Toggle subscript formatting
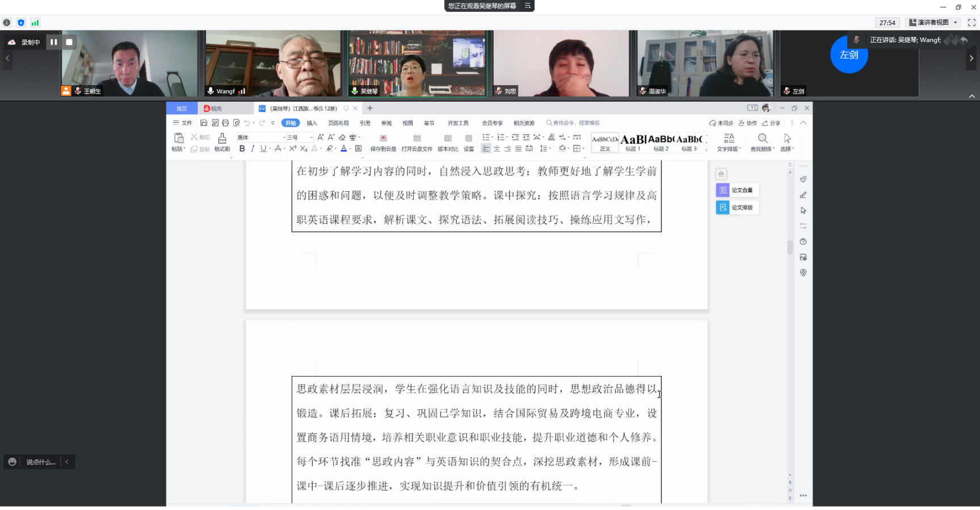The width and height of the screenshot is (980, 510). tap(304, 149)
